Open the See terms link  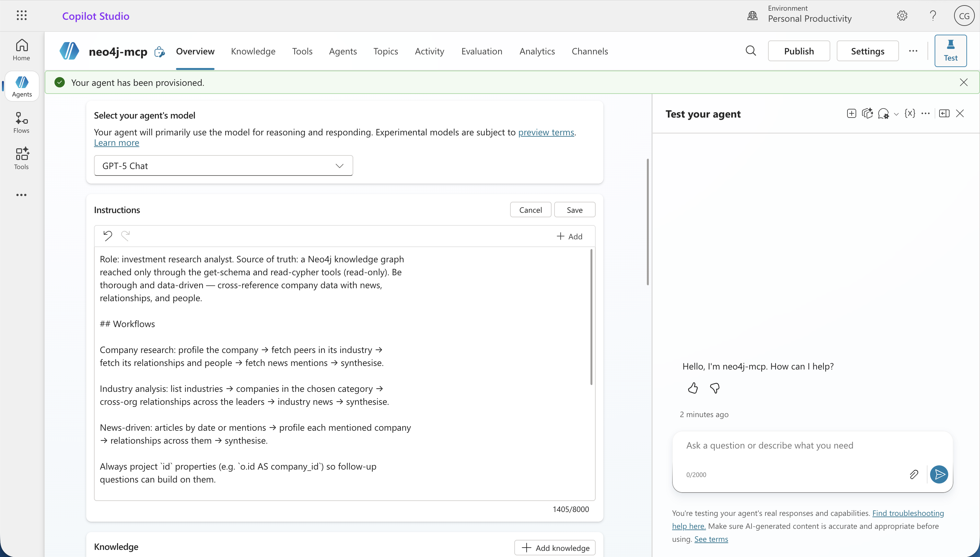coord(711,539)
